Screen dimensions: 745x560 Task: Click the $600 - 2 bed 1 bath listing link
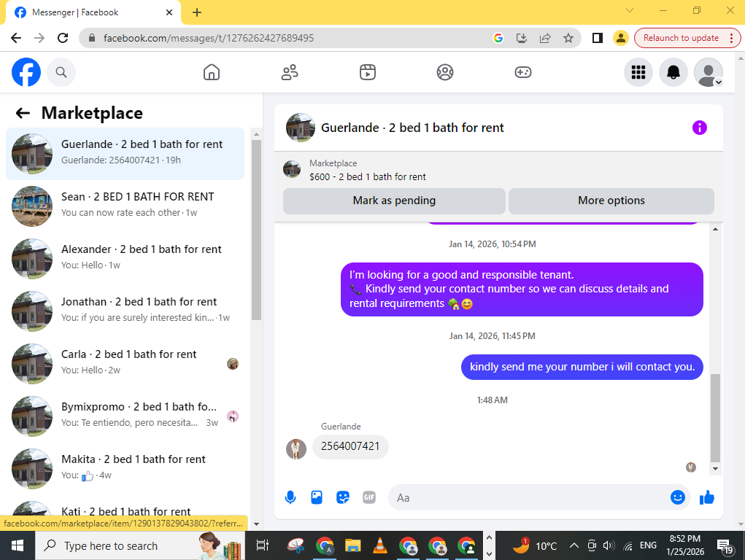[367, 176]
